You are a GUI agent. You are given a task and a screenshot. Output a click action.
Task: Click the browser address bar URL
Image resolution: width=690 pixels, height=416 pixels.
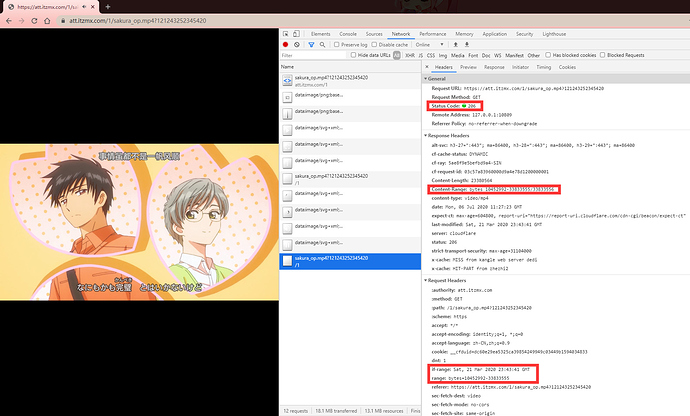pos(138,21)
